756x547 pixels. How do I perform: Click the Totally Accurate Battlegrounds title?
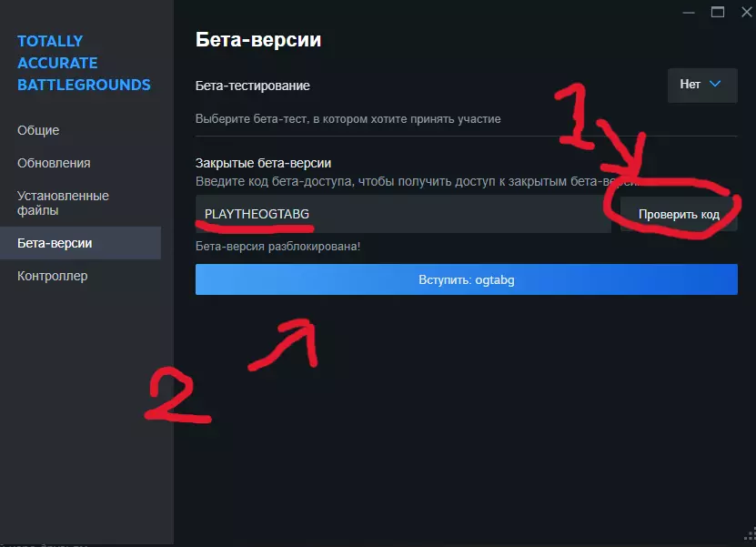pyautogui.click(x=84, y=63)
